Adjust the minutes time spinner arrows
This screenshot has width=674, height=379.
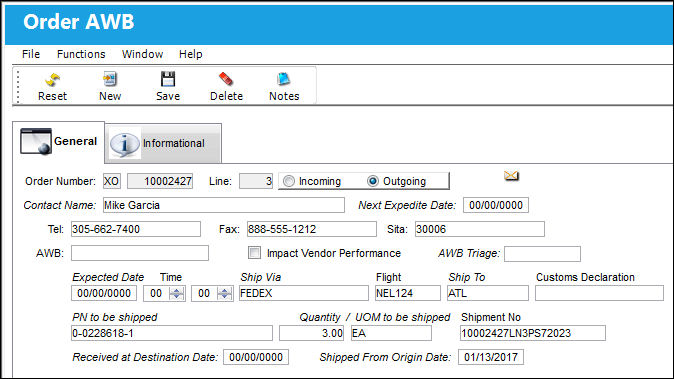(224, 293)
